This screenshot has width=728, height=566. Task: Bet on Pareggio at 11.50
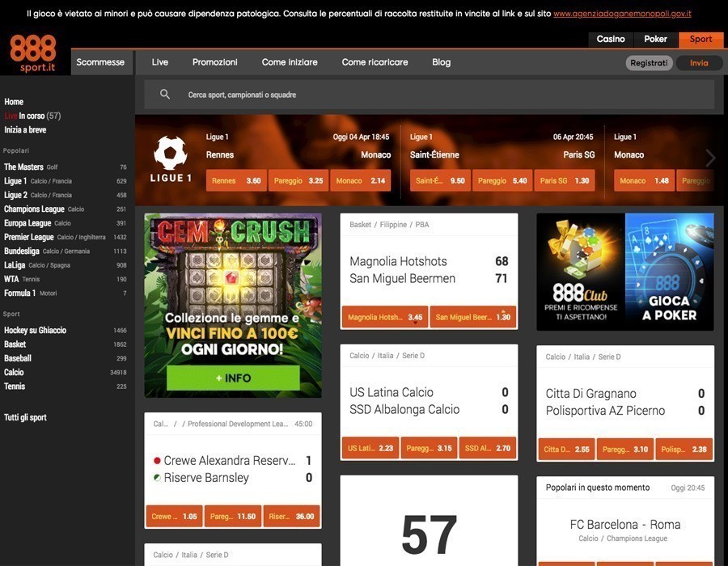pyautogui.click(x=233, y=517)
